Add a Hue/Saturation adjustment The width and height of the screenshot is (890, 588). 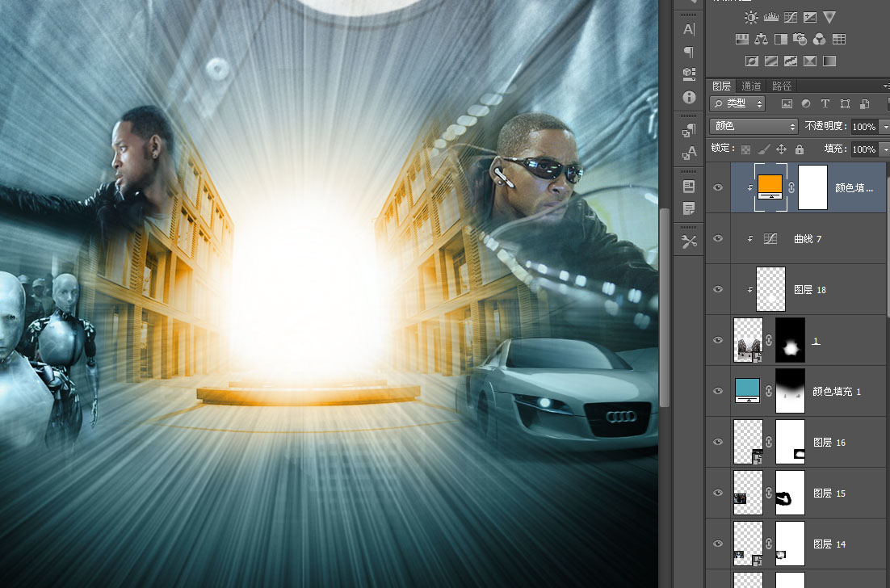[x=742, y=39]
